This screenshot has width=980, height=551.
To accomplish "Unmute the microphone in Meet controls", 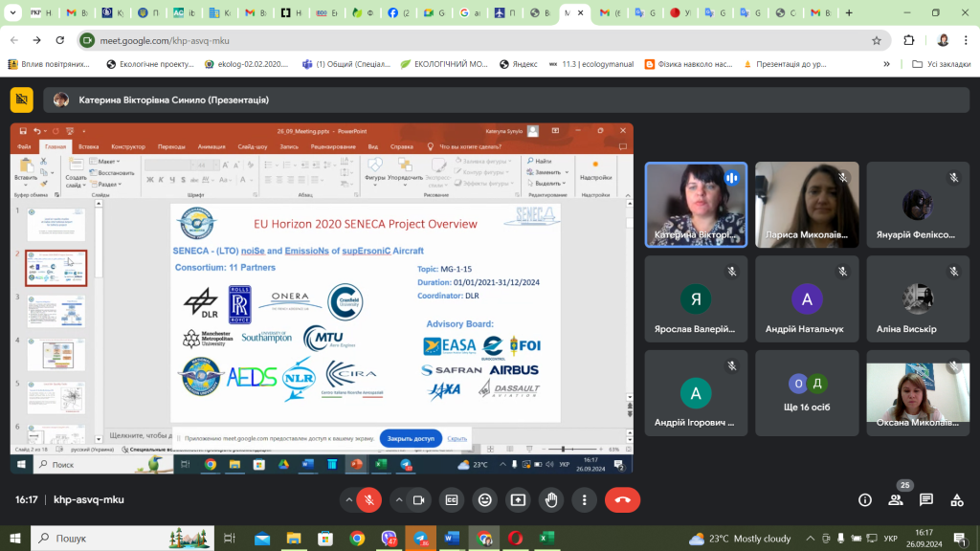I will coord(367,499).
